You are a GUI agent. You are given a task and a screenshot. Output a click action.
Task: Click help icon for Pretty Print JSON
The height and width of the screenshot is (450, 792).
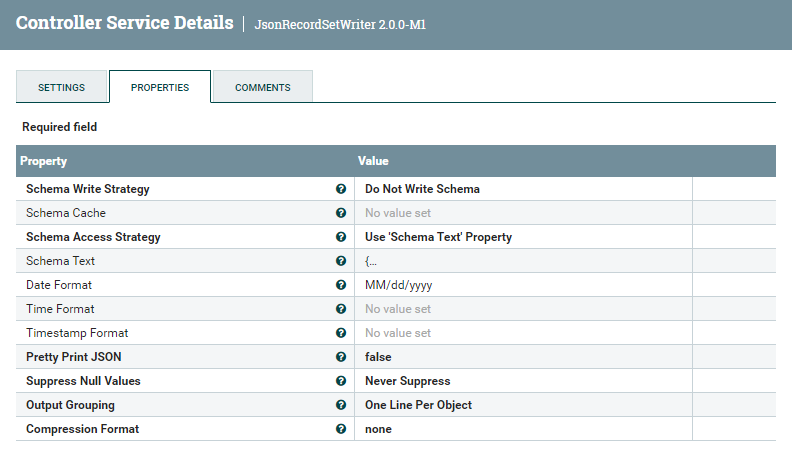[341, 357]
